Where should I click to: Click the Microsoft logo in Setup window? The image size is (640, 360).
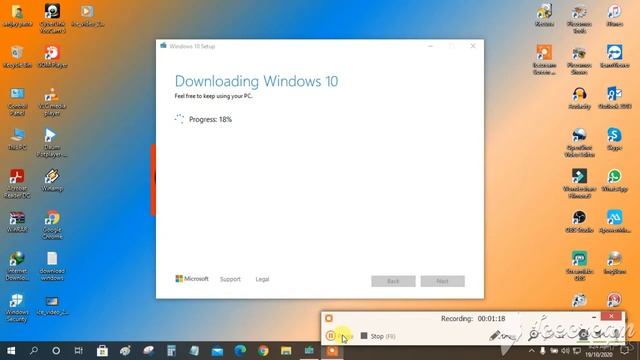(192, 279)
